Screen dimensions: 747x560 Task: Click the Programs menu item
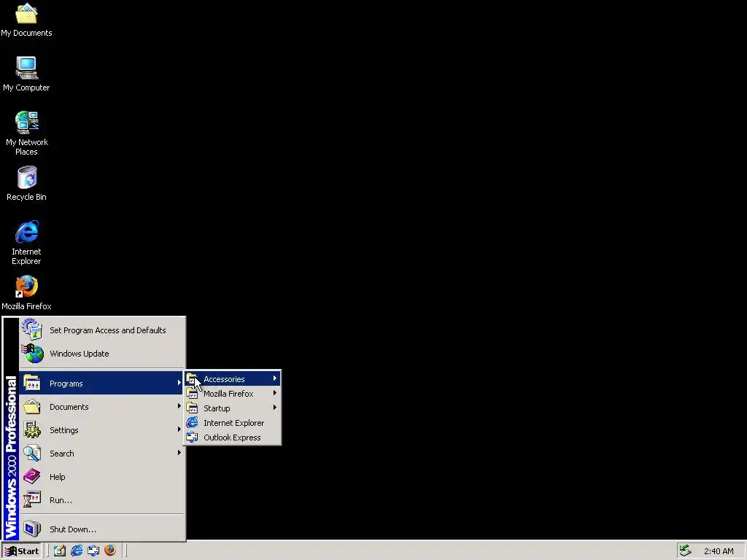[x=102, y=384]
